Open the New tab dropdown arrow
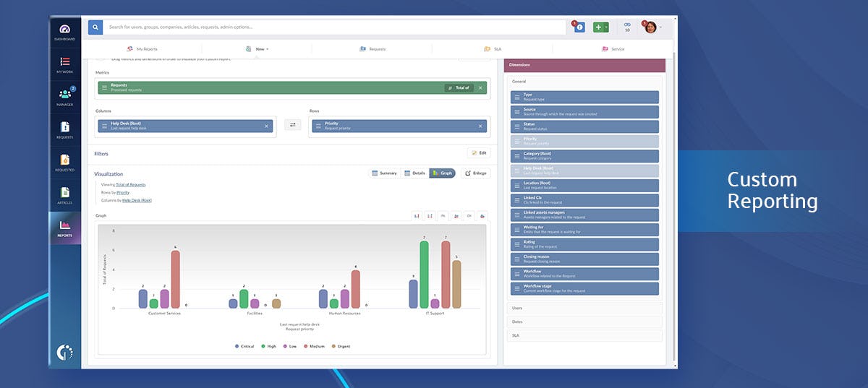 tap(268, 49)
